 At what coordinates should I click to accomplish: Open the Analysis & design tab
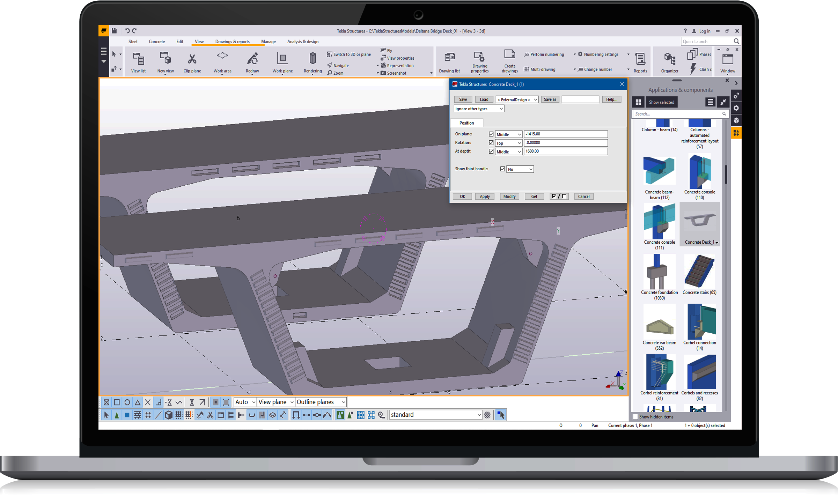point(303,42)
